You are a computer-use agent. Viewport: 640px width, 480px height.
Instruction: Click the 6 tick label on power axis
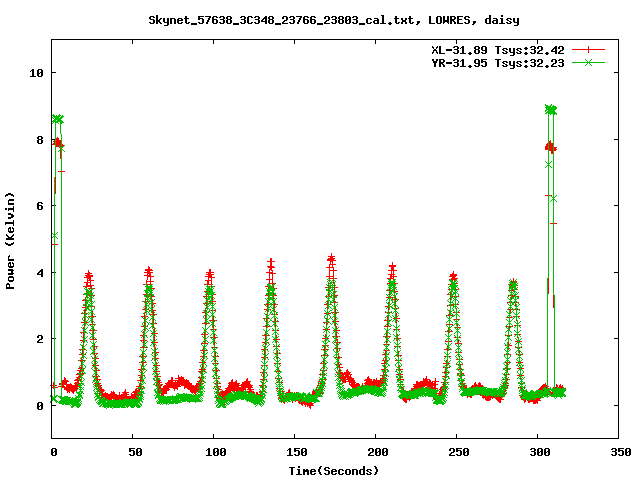39,206
